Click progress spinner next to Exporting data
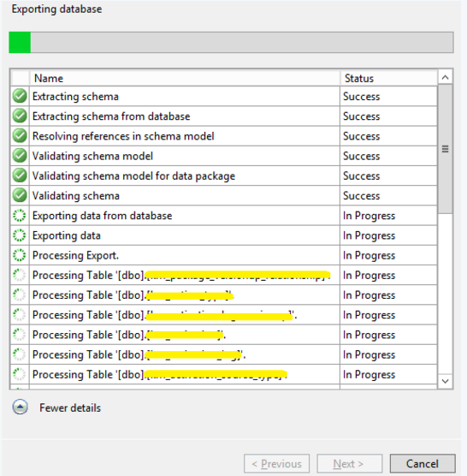The width and height of the screenshot is (467, 476). tap(20, 235)
